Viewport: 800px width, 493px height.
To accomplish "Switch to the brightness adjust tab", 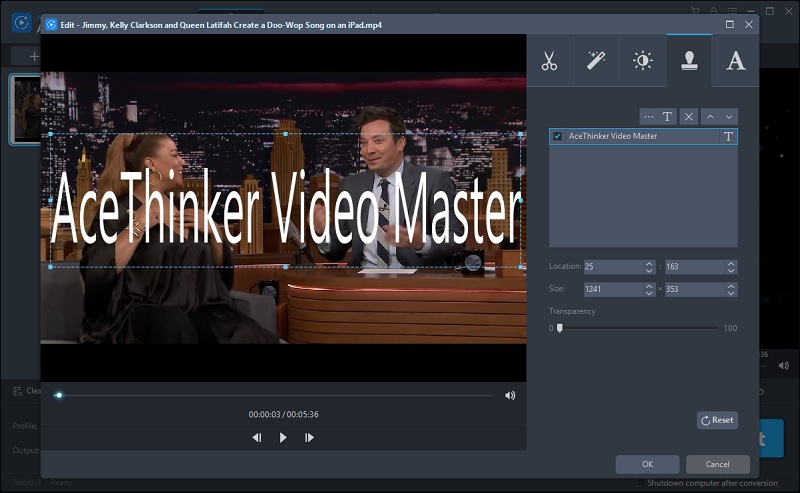I will 642,61.
